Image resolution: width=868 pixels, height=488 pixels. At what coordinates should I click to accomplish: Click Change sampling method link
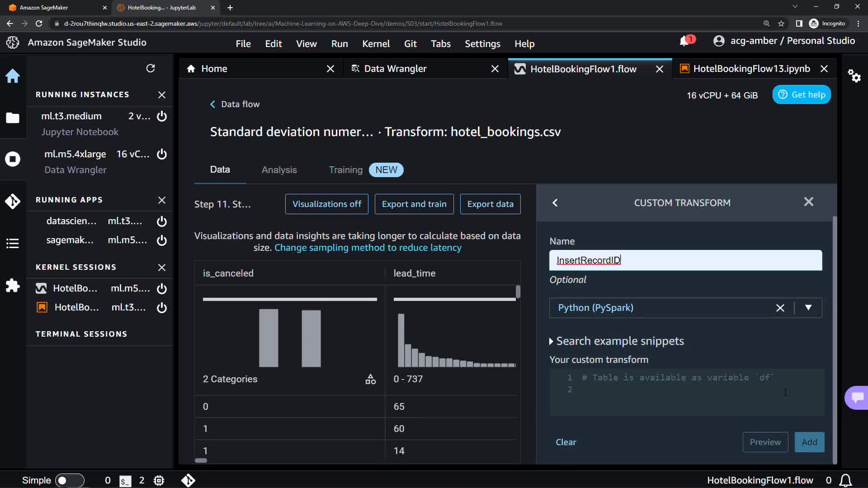[368, 248]
